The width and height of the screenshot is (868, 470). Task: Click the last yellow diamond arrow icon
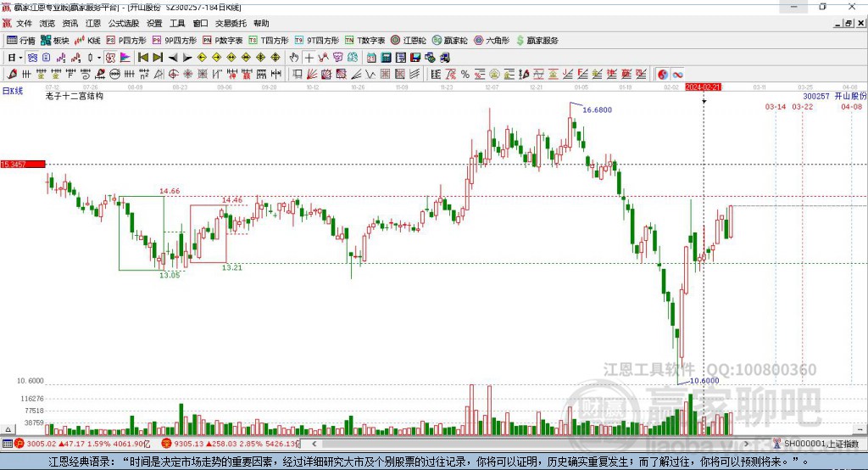pyautogui.click(x=275, y=58)
